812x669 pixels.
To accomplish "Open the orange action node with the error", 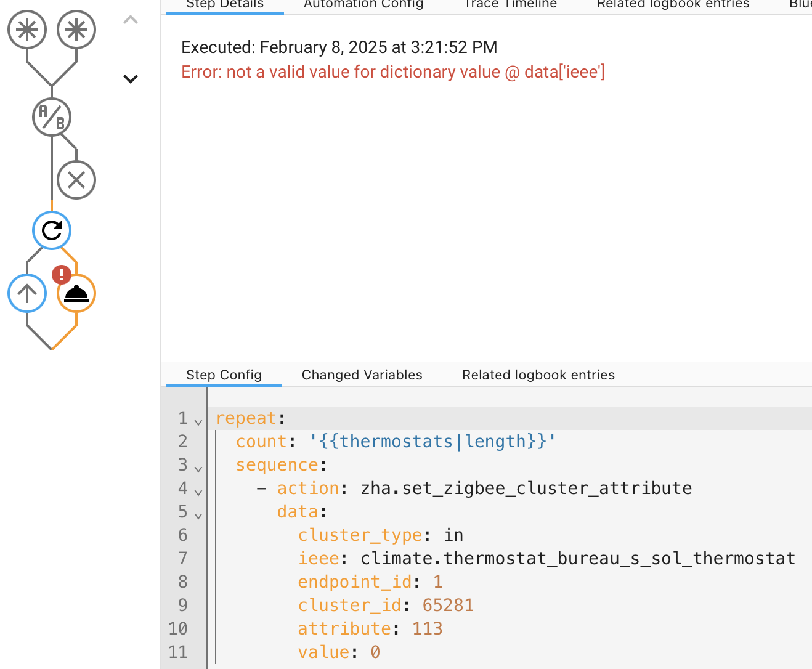I will (x=77, y=294).
